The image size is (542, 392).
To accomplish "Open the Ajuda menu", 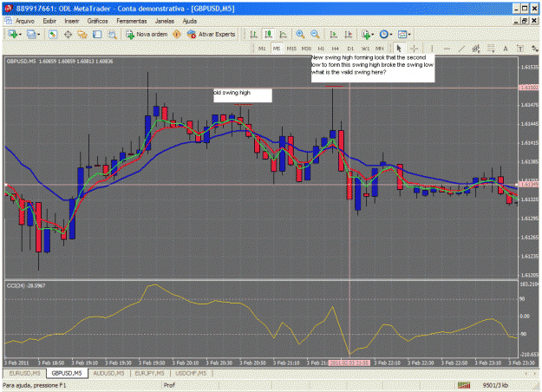I will 189,21.
